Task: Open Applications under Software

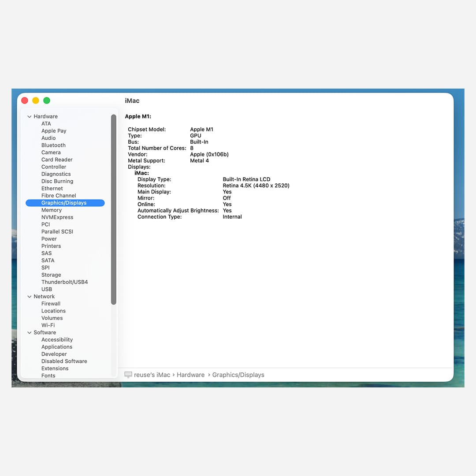Action: (x=57, y=347)
